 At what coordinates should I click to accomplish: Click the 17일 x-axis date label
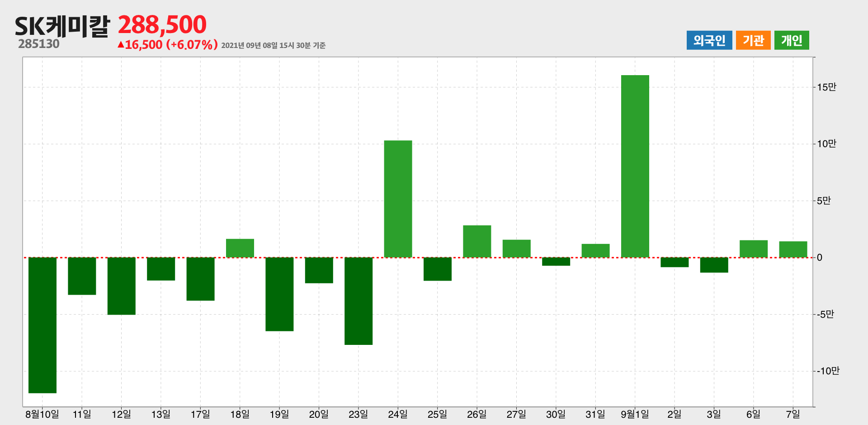pos(200,414)
